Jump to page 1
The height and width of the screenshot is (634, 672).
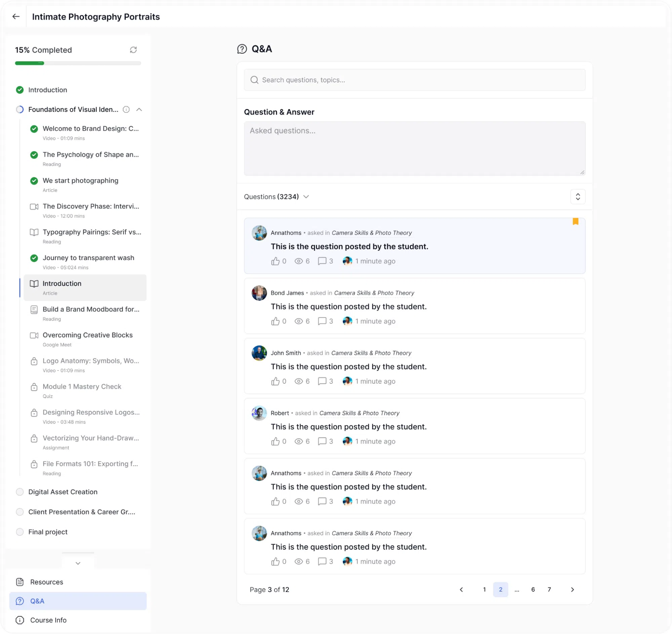pos(484,589)
